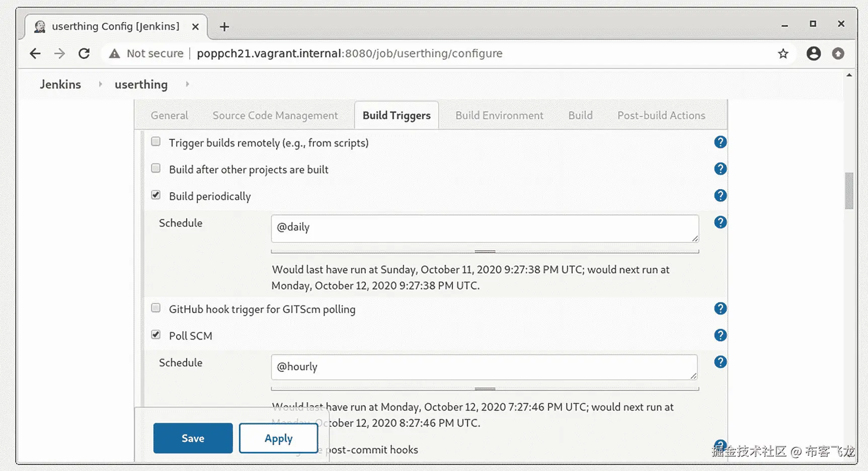This screenshot has height=471, width=868.
Task: Click the page vertical scrollbar thumb
Action: coord(849,191)
